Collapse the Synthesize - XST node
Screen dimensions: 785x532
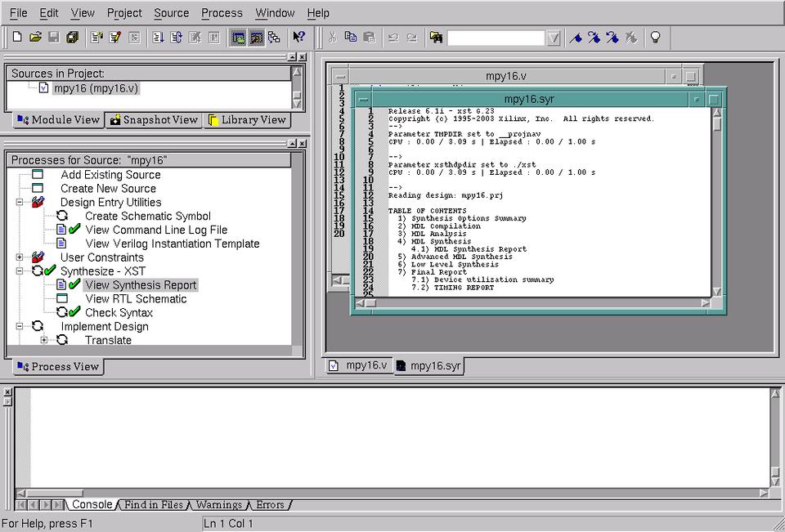pos(20,271)
